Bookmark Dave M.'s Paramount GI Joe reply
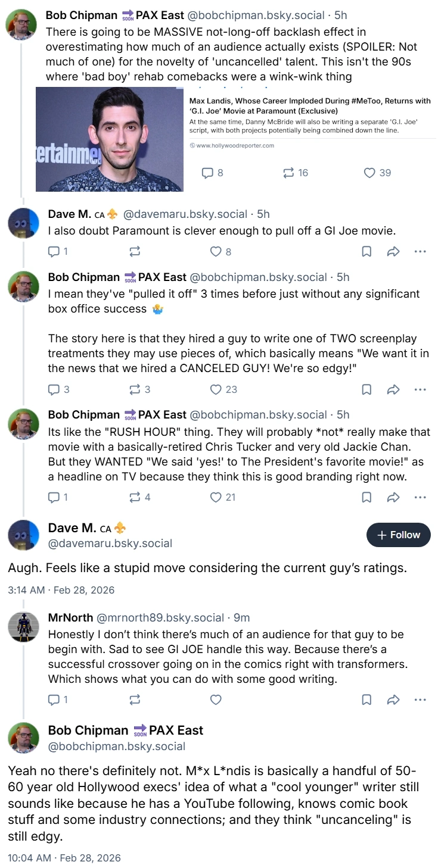The width and height of the screenshot is (438, 868). [366, 252]
